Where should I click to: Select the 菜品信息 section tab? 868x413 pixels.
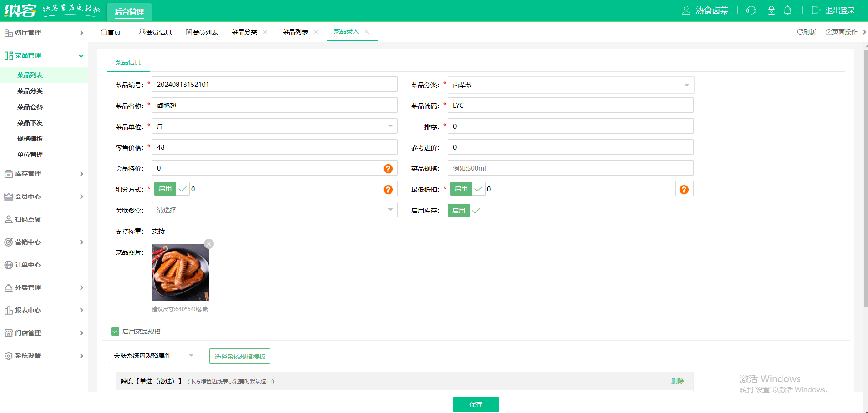tap(128, 62)
